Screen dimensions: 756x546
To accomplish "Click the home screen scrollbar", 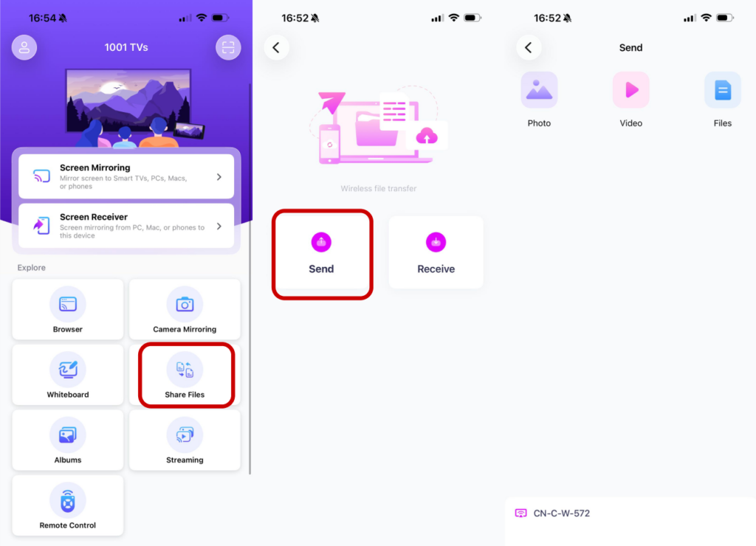I will 250,279.
